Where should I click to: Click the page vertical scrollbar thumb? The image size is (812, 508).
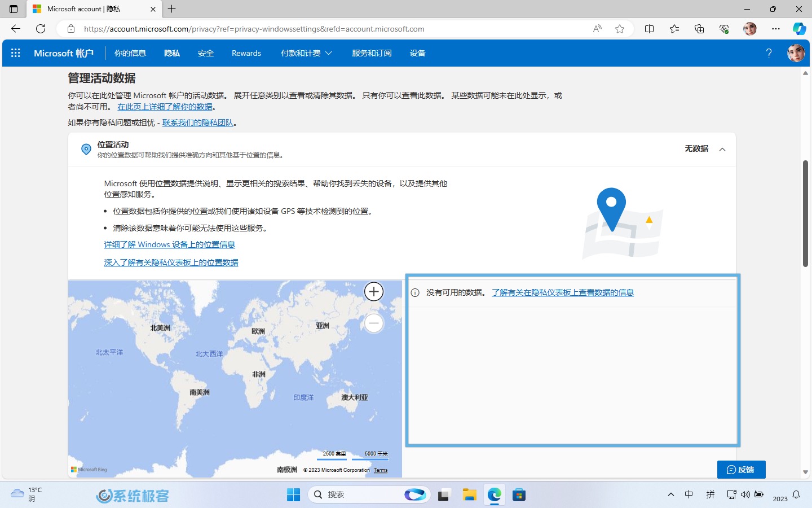[806, 213]
